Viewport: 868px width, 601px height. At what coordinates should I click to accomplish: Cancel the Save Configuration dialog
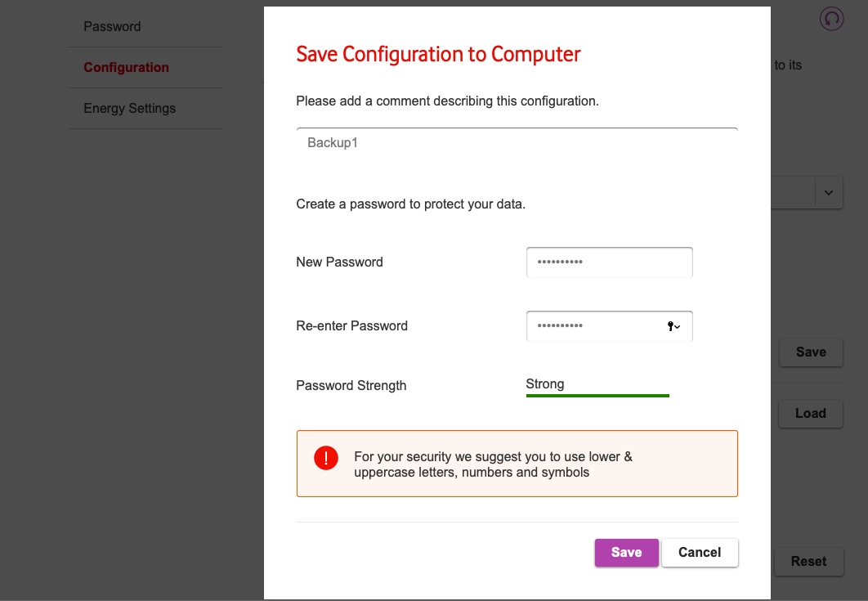point(700,552)
